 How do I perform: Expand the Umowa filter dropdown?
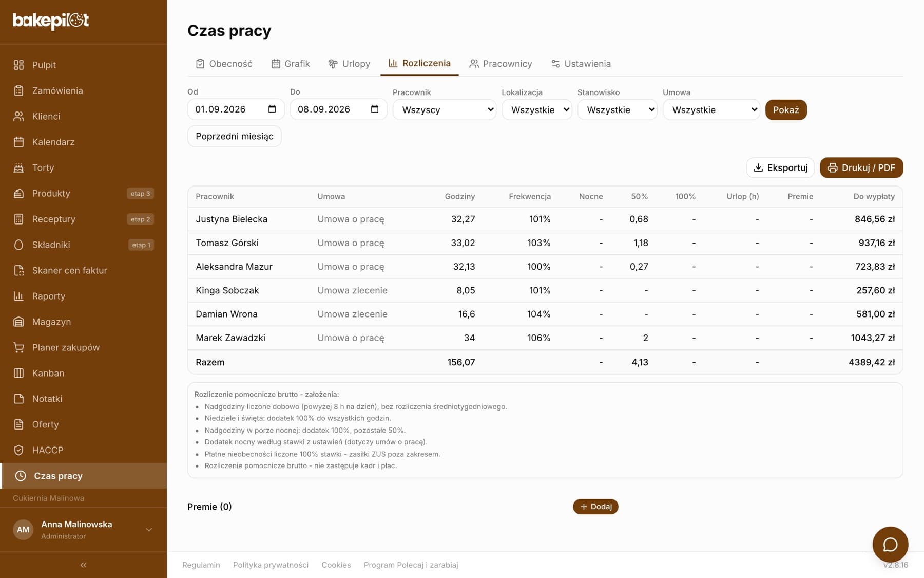coord(711,109)
